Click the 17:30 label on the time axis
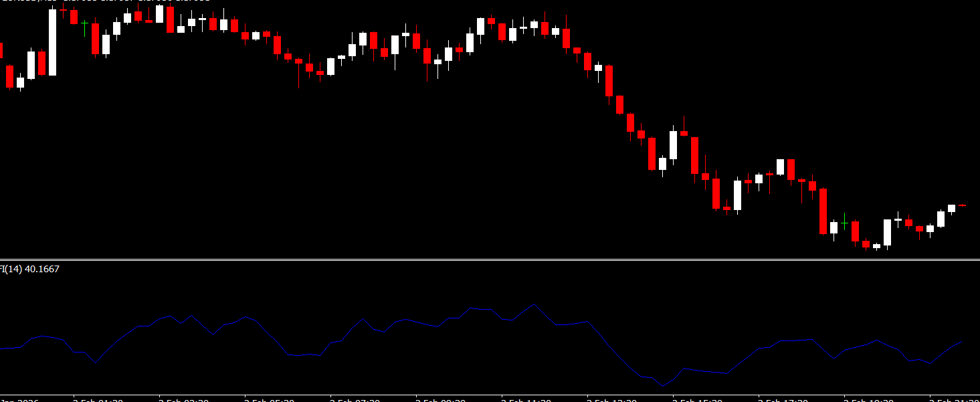Screen dimensions: 980x402 (783, 399)
